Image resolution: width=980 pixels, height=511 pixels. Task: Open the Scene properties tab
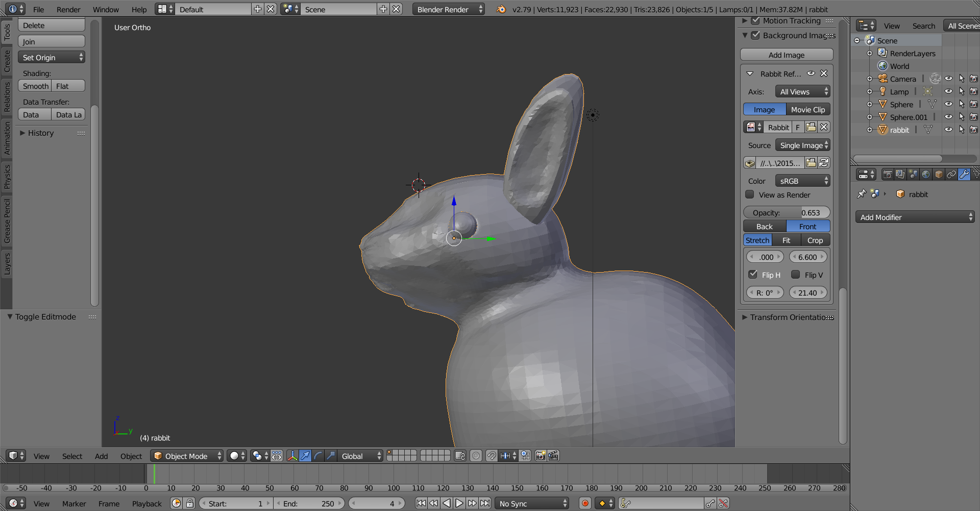tap(913, 175)
